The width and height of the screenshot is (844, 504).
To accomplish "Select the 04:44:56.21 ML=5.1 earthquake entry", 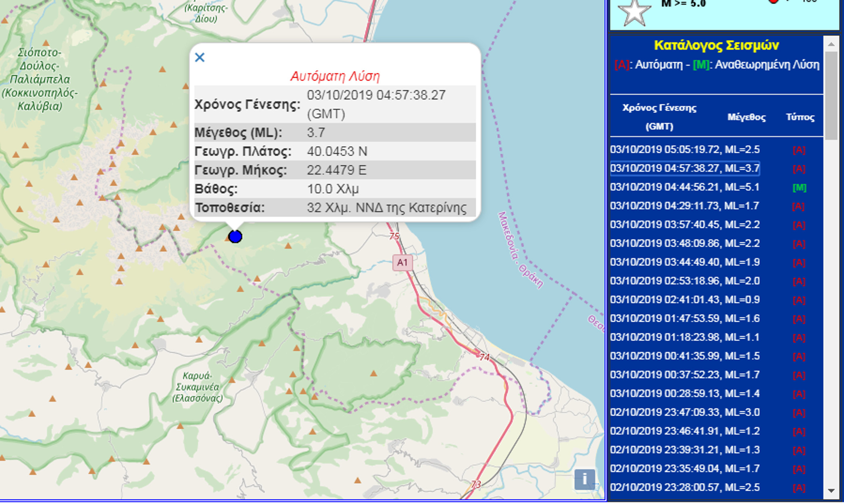I will point(685,187).
